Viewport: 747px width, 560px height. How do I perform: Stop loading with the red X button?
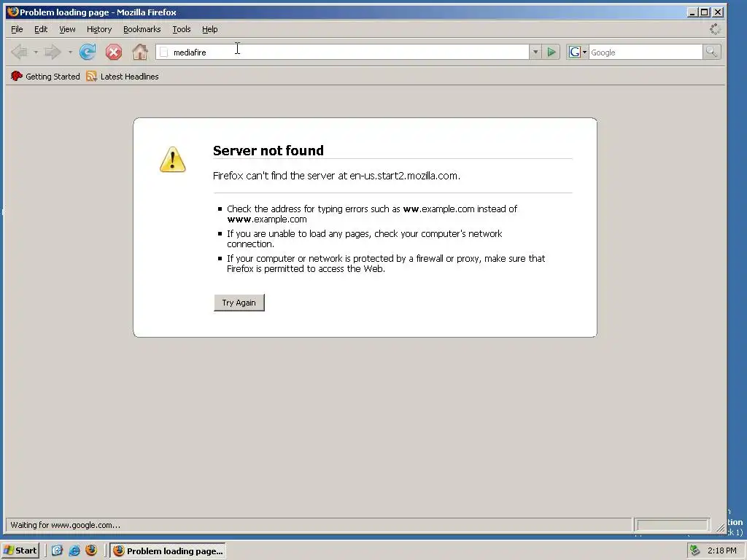click(113, 52)
